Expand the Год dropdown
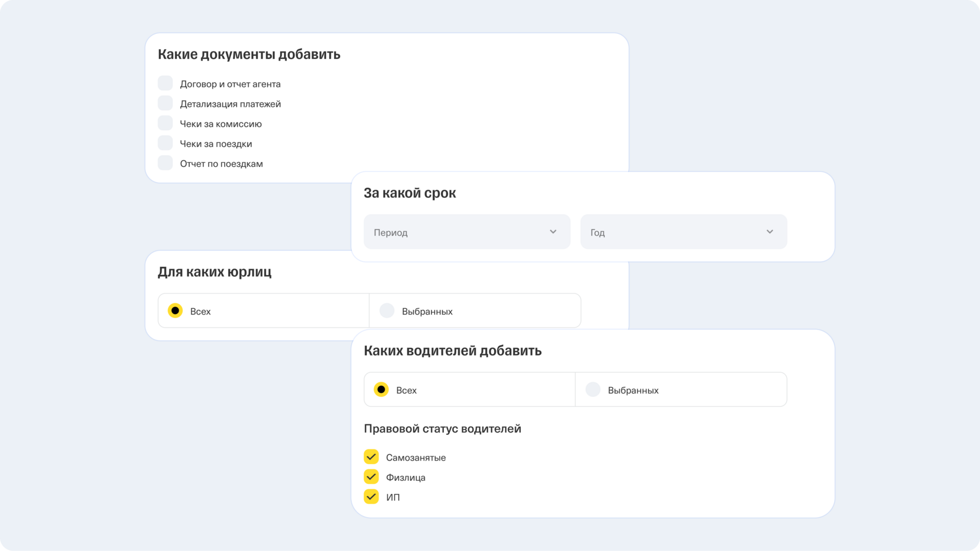 [x=683, y=232]
